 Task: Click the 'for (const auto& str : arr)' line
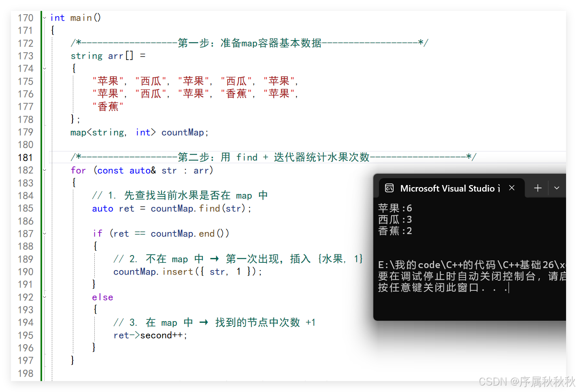(142, 170)
